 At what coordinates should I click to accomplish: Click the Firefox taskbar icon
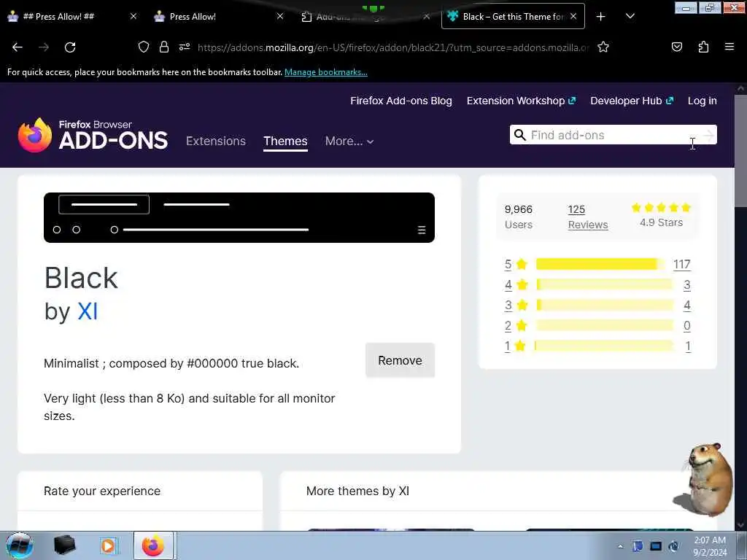[153, 545]
